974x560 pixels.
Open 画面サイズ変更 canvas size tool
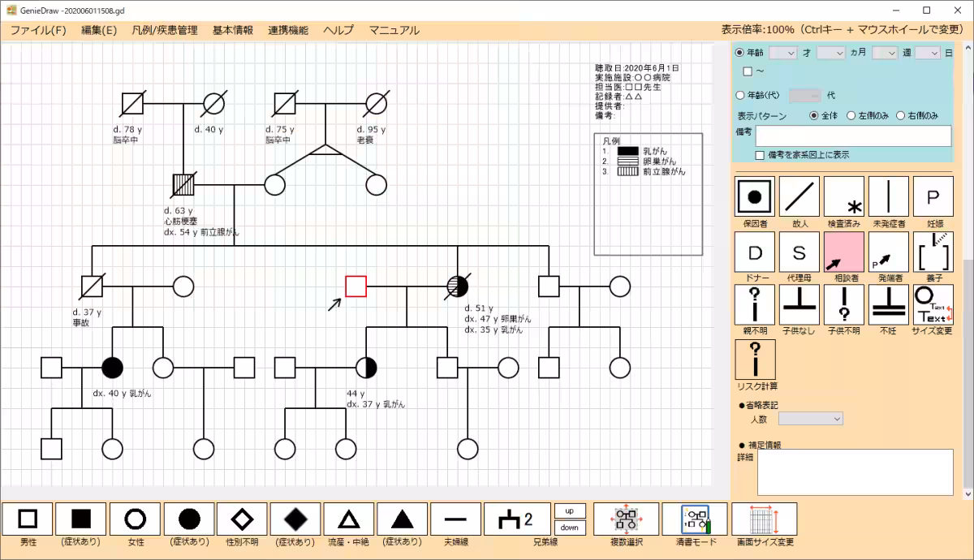coord(764,519)
